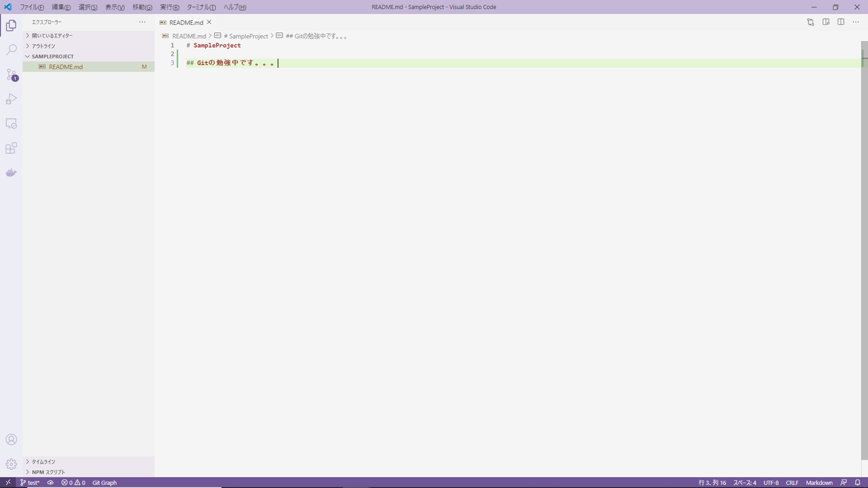
Task: Open the Extensions view icon
Action: coord(11,148)
